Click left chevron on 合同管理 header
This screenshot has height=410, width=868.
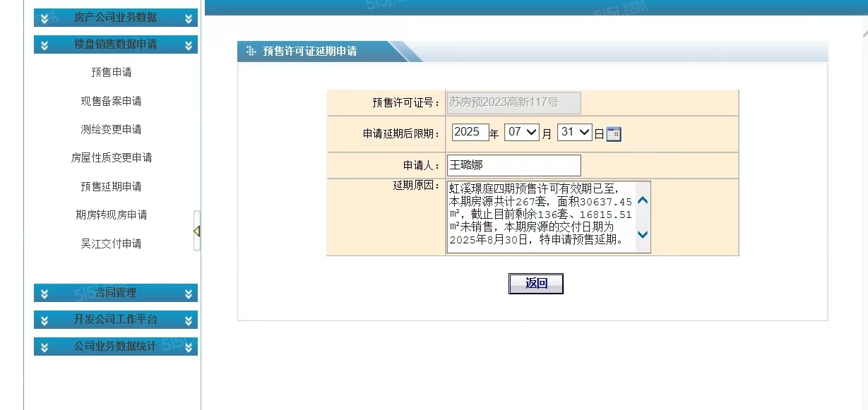coord(44,294)
